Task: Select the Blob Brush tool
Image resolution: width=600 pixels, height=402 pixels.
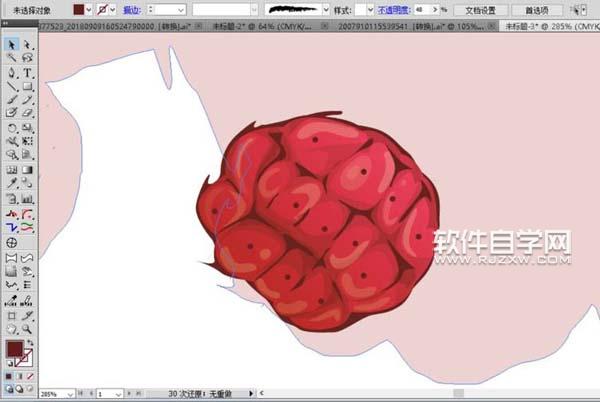Action: click(11, 113)
